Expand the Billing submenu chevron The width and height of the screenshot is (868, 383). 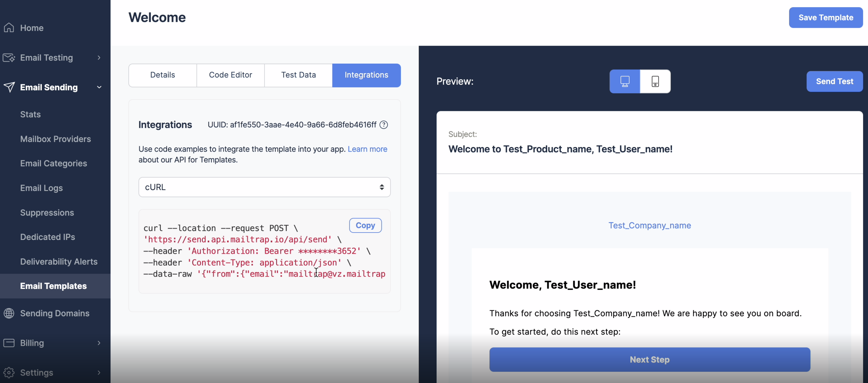click(99, 343)
